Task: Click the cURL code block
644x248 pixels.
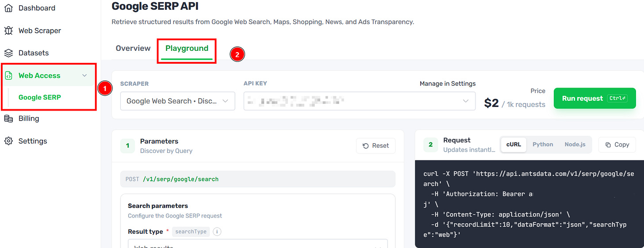Action: tap(529, 204)
